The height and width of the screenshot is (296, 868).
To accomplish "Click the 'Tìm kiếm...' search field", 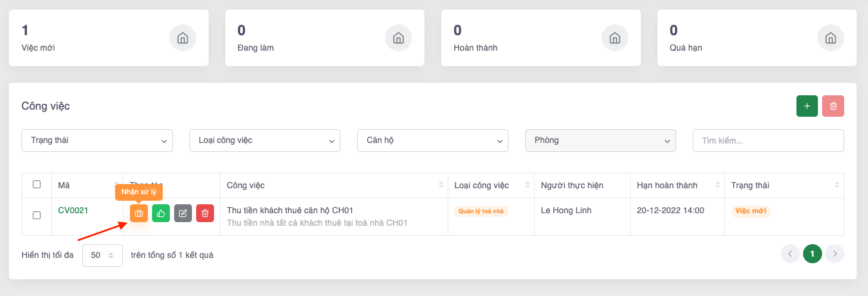I will point(768,141).
